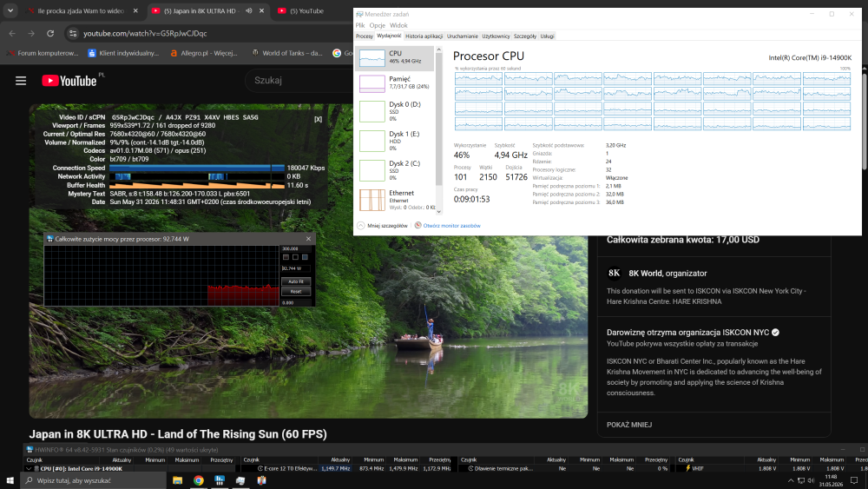The height and width of the screenshot is (489, 868).
Task: Collapse the CPU [#0] Intel Core i9-14900K node
Action: 29,468
